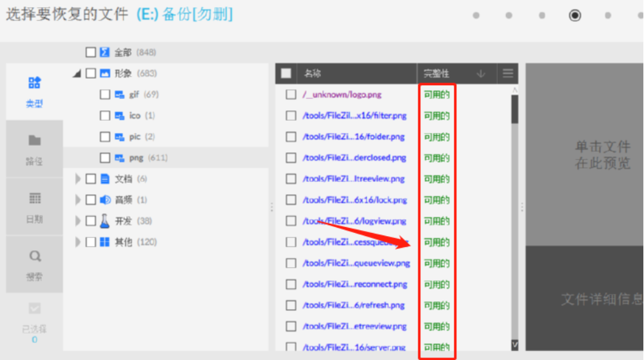Tick the 开发 (38) checkbox

click(91, 221)
